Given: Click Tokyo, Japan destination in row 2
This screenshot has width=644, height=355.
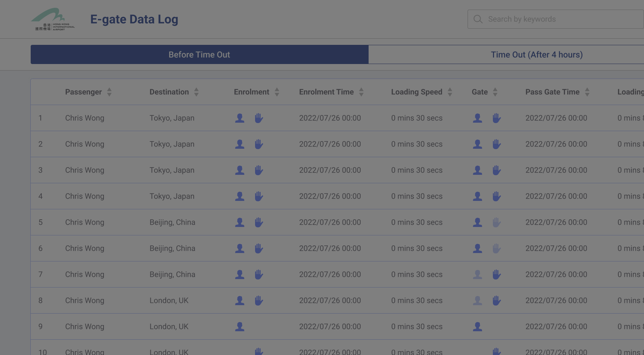Looking at the screenshot, I should (172, 144).
